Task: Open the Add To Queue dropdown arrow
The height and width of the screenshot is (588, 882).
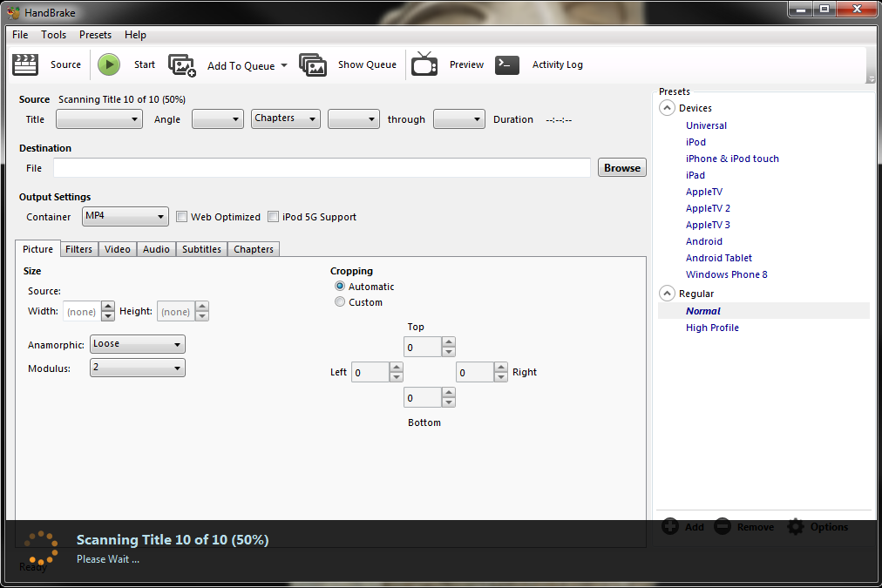Action: tap(283, 66)
